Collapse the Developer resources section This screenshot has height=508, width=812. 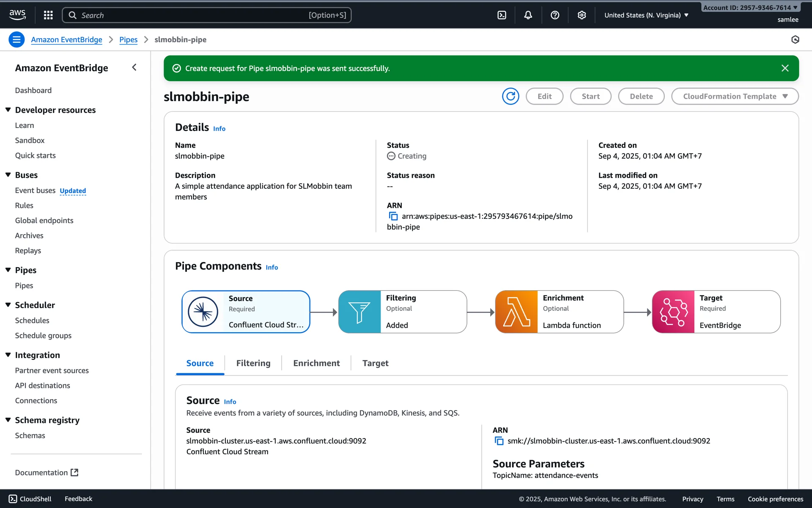tap(8, 110)
